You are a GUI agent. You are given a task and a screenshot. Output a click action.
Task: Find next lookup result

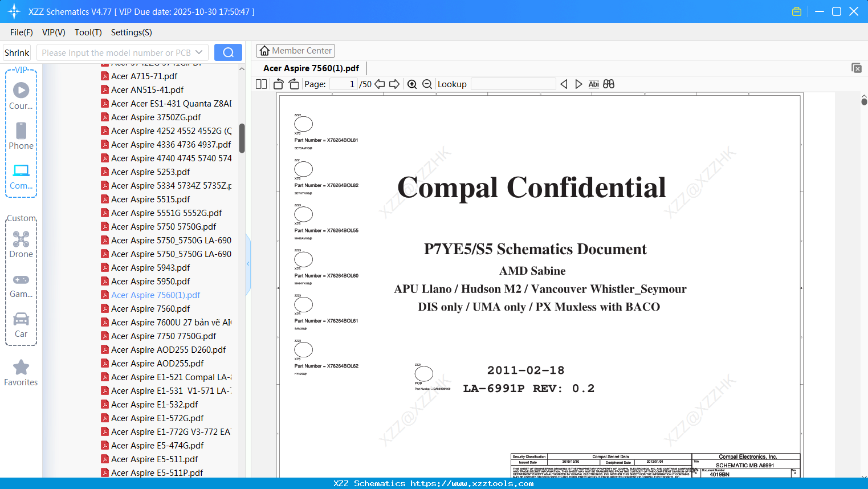click(x=578, y=84)
